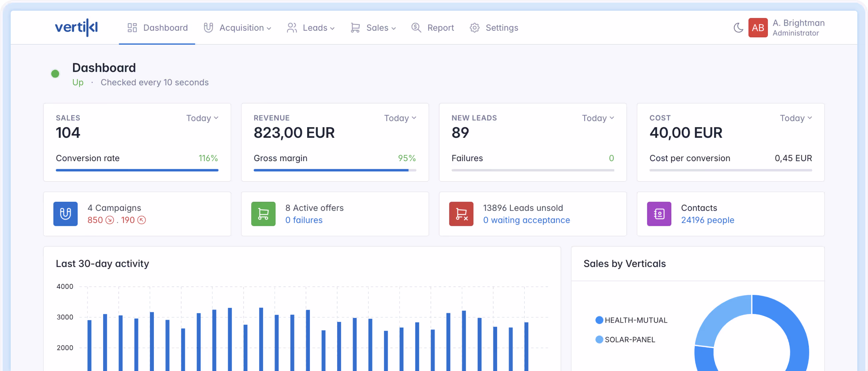The image size is (868, 371).
Task: Click the 104 sales value
Action: pos(68,133)
